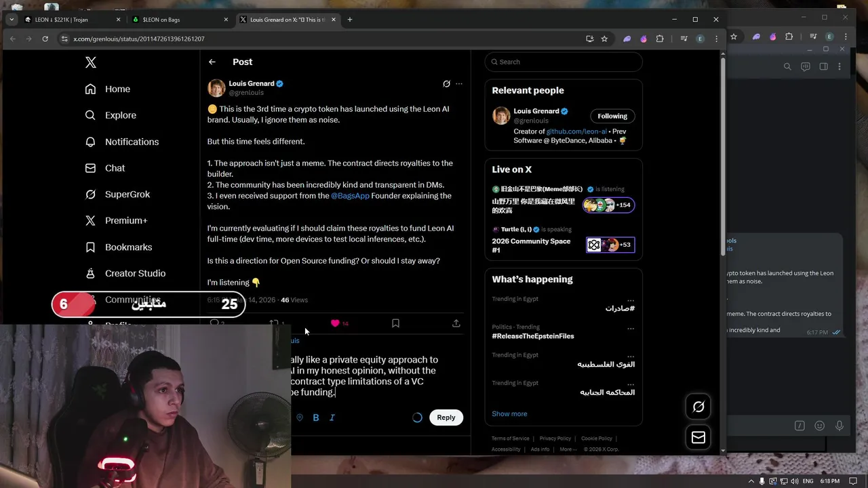The width and height of the screenshot is (868, 488).
Task: Open SuperGrok from the sidebar
Action: pos(117,195)
